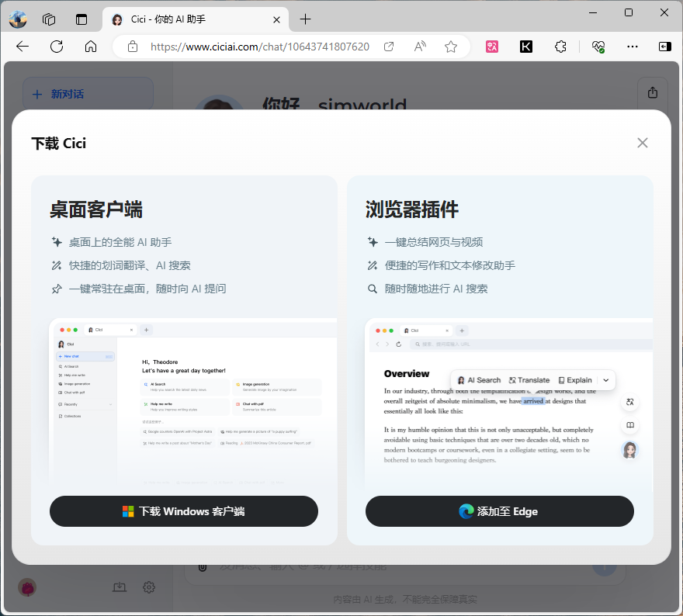683x616 pixels.
Task: Click text 便捷的写作和文本修改助手
Action: (450, 265)
